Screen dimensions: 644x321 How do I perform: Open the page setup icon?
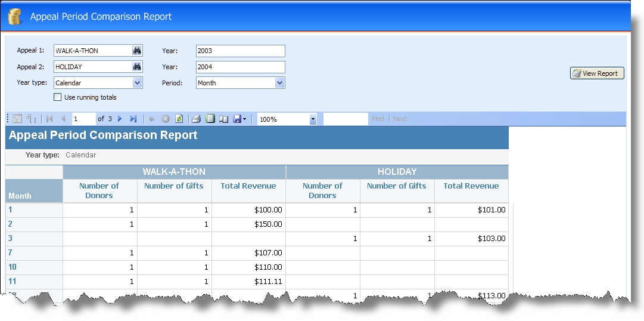223,119
